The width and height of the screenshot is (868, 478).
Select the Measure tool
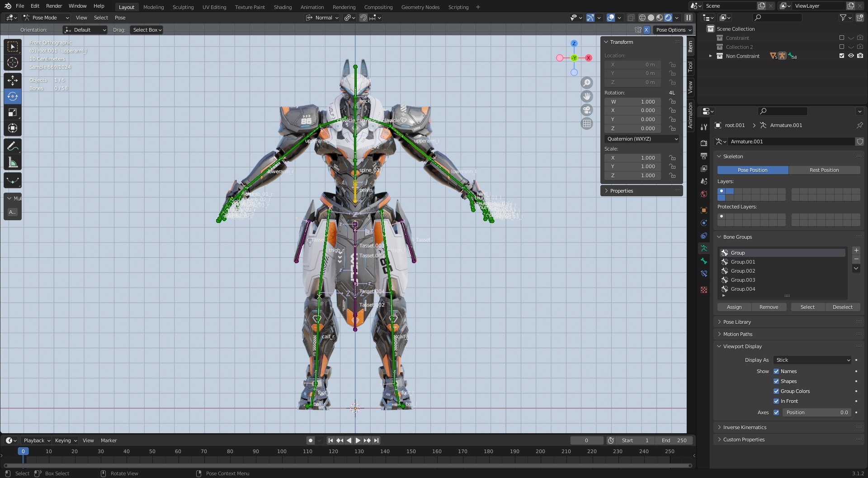click(x=13, y=162)
